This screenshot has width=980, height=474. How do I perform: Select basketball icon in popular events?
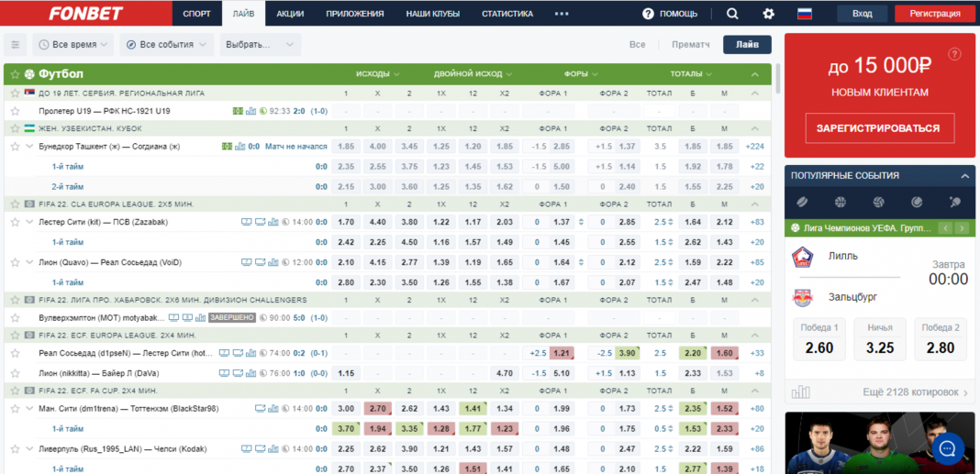click(x=840, y=202)
